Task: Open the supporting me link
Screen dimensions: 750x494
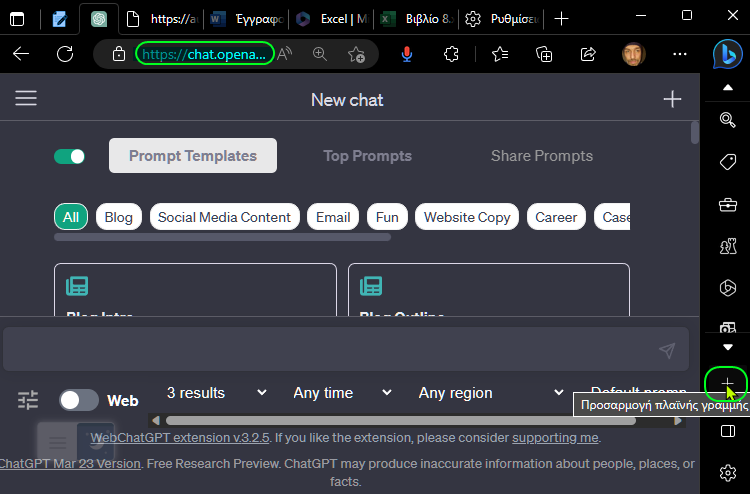Action: (x=555, y=438)
